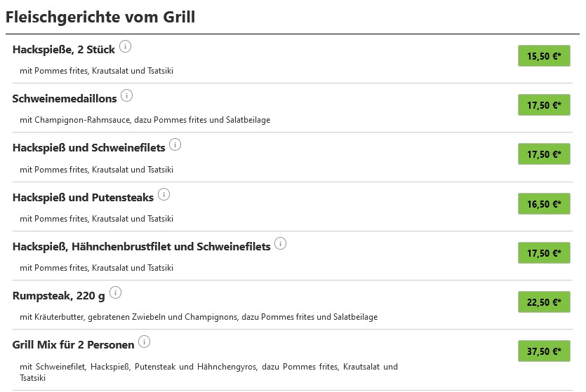The width and height of the screenshot is (586, 392).
Task: Open info icon next to Hackspieße, 2 Stück
Action: [x=125, y=47]
